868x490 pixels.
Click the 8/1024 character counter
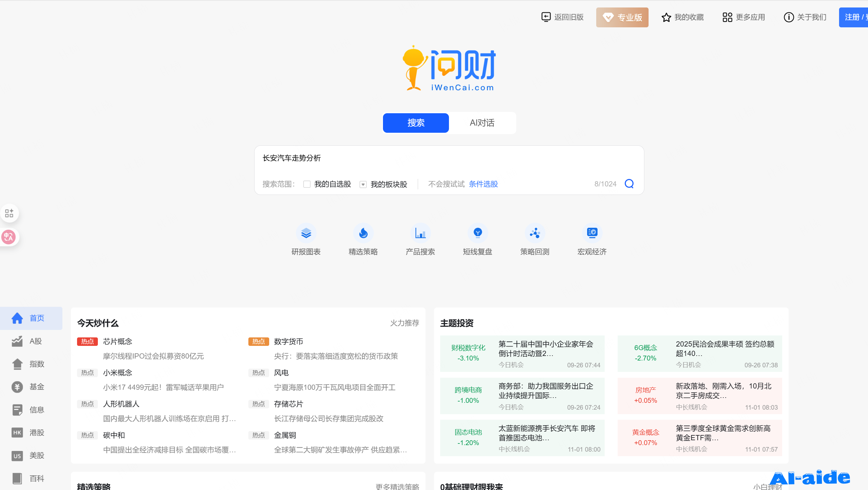click(605, 184)
